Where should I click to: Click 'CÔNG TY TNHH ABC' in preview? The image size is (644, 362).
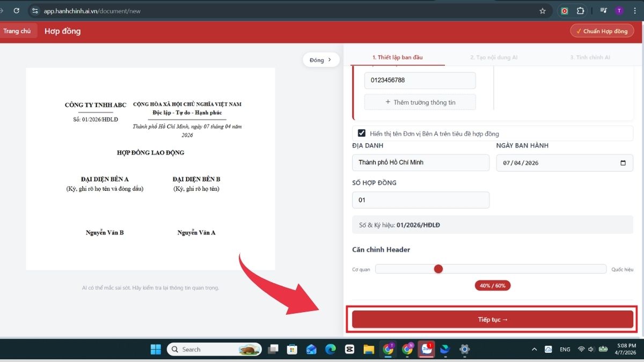click(x=96, y=105)
